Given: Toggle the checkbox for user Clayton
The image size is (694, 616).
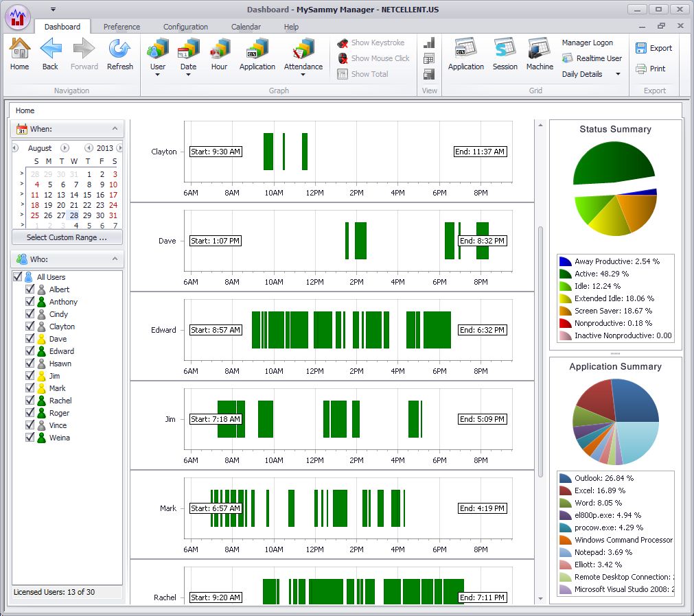Looking at the screenshot, I should coord(30,327).
